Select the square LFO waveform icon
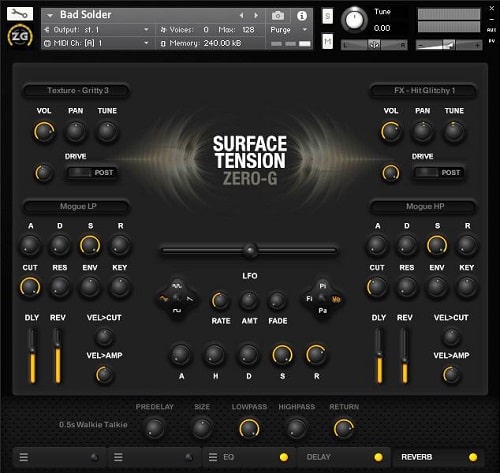 click(177, 311)
